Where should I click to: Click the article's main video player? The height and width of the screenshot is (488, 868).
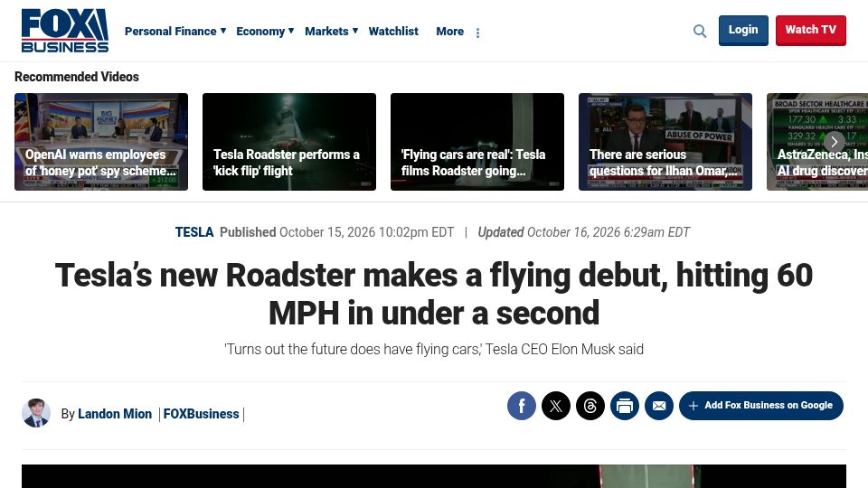click(x=434, y=476)
